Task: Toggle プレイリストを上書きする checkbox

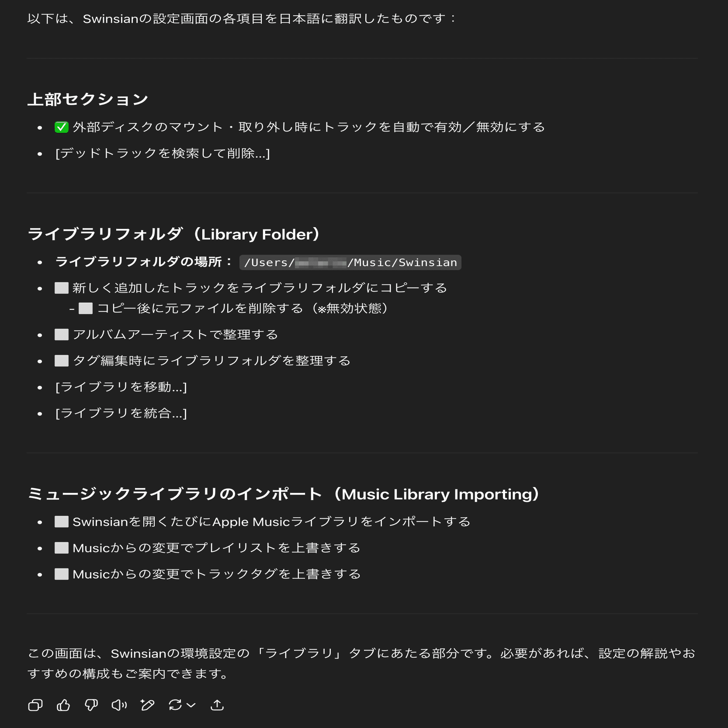Action: 62,548
